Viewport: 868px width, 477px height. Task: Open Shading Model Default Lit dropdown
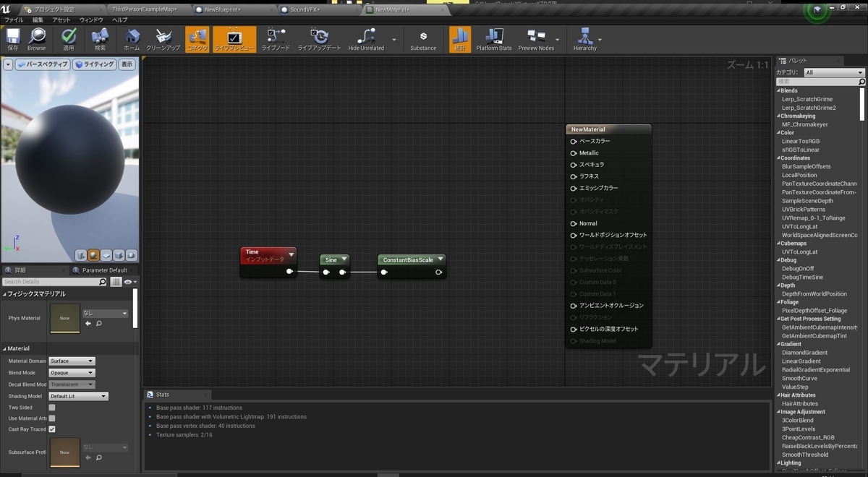coord(78,396)
